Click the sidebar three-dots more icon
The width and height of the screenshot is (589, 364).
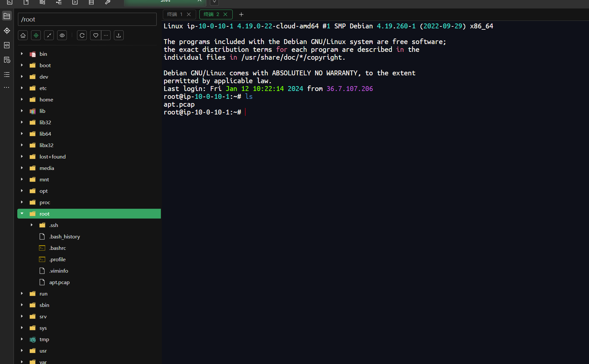pos(7,87)
